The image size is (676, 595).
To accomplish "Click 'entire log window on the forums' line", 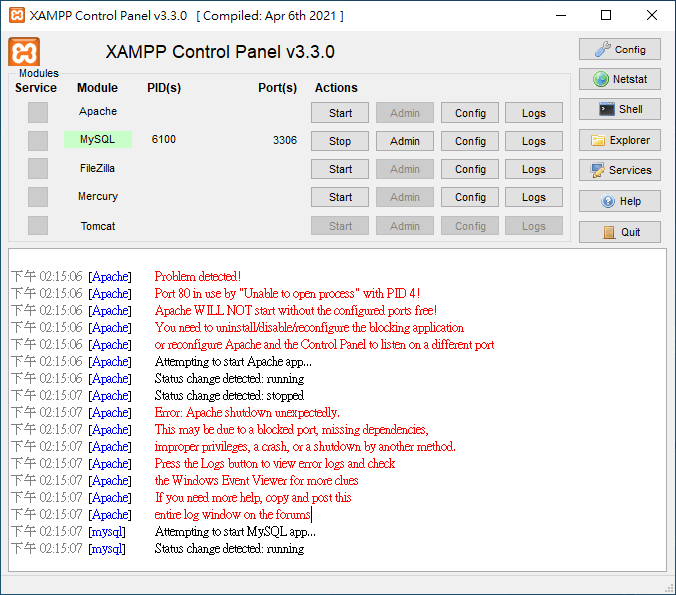I will (x=232, y=514).
